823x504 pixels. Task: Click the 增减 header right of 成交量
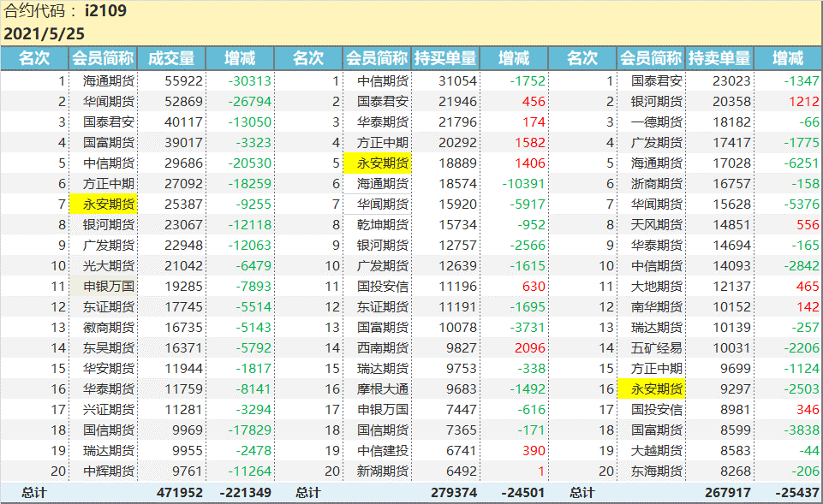click(240, 58)
